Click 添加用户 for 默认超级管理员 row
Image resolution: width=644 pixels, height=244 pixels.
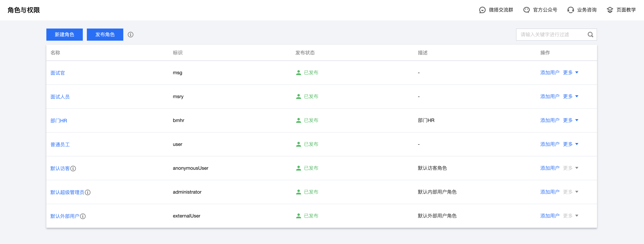[x=549, y=192]
